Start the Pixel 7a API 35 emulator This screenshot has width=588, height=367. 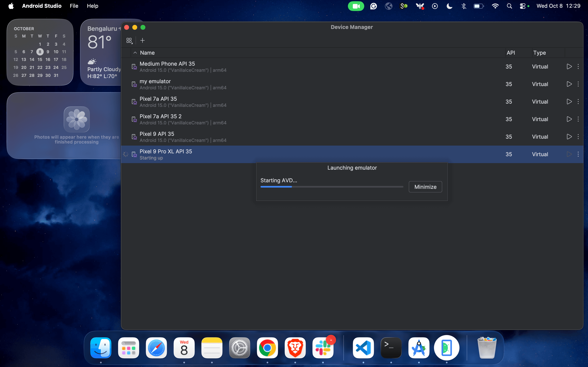tap(569, 102)
